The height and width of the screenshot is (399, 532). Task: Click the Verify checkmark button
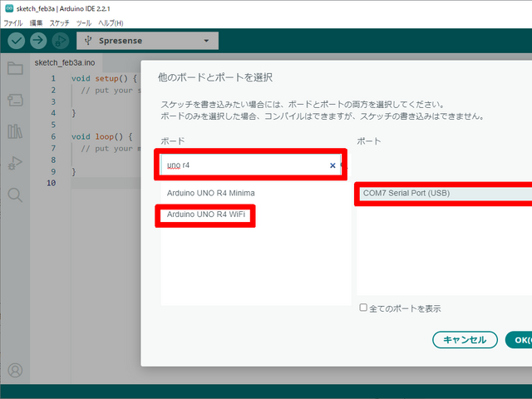click(x=16, y=41)
